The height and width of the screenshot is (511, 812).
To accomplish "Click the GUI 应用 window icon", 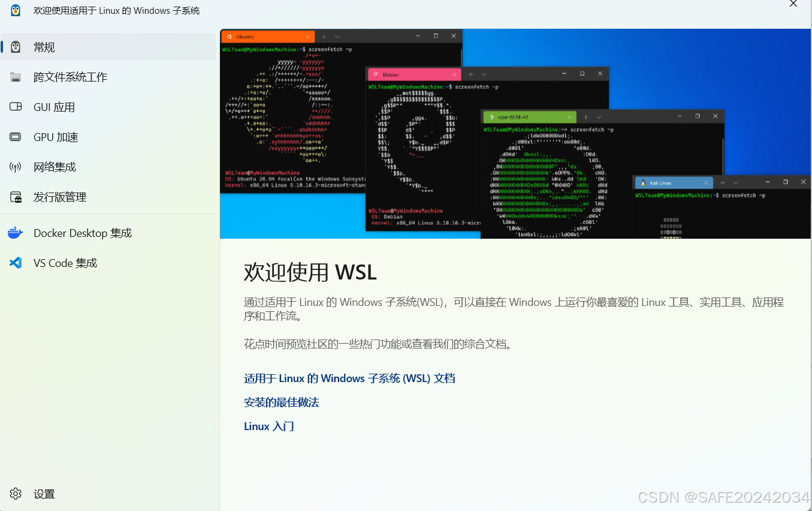I will [16, 107].
